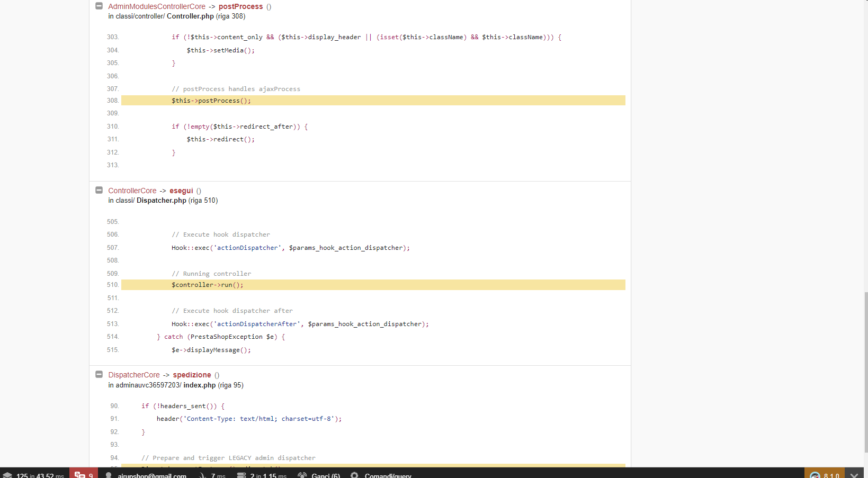Viewport: 868px width, 478px height.
Task: Open the Ganci (6) hooks panel
Action: coord(318,475)
